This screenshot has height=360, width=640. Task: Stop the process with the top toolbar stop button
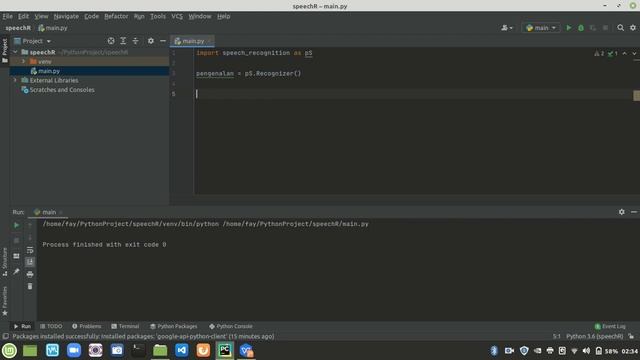click(x=605, y=28)
